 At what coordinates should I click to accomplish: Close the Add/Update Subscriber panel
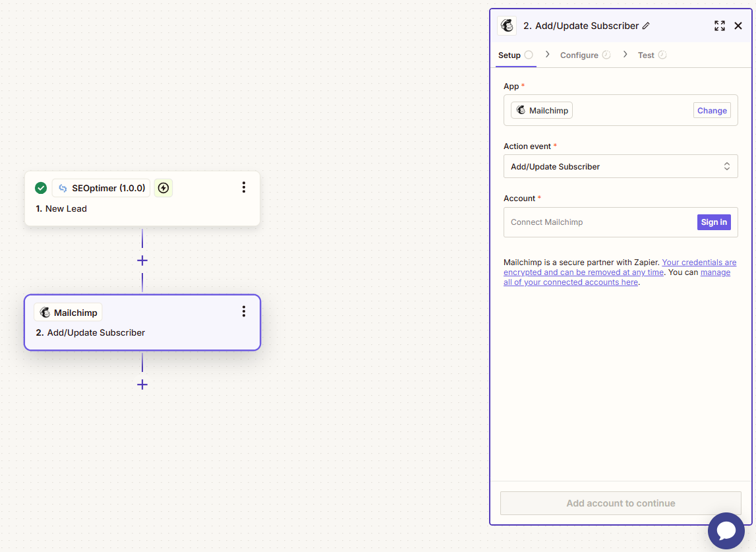738,26
